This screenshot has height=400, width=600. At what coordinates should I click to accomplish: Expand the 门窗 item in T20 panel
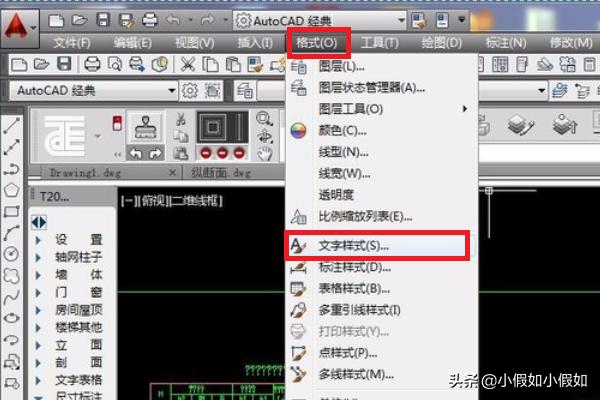[x=38, y=292]
